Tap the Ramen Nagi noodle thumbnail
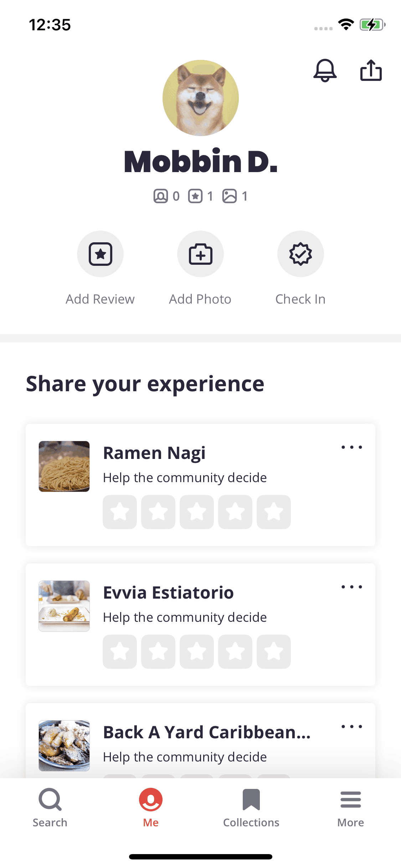This screenshot has width=401, height=868. [x=64, y=466]
